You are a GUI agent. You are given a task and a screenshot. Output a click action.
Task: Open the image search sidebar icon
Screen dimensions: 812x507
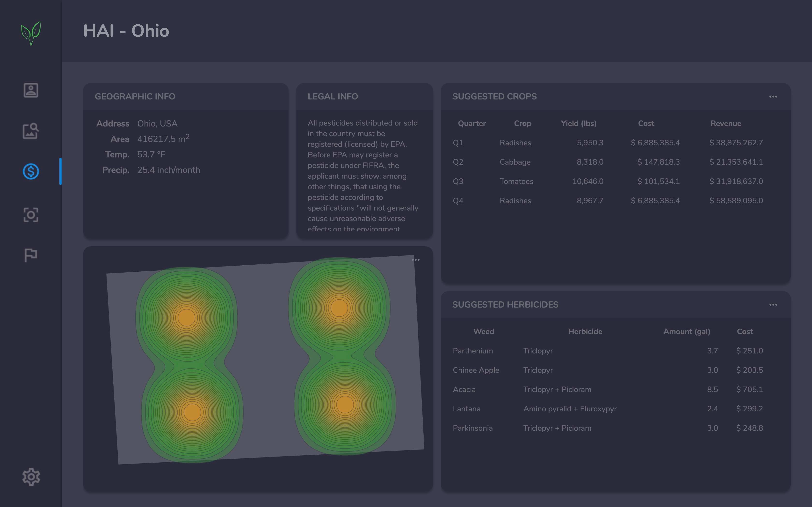pyautogui.click(x=31, y=131)
